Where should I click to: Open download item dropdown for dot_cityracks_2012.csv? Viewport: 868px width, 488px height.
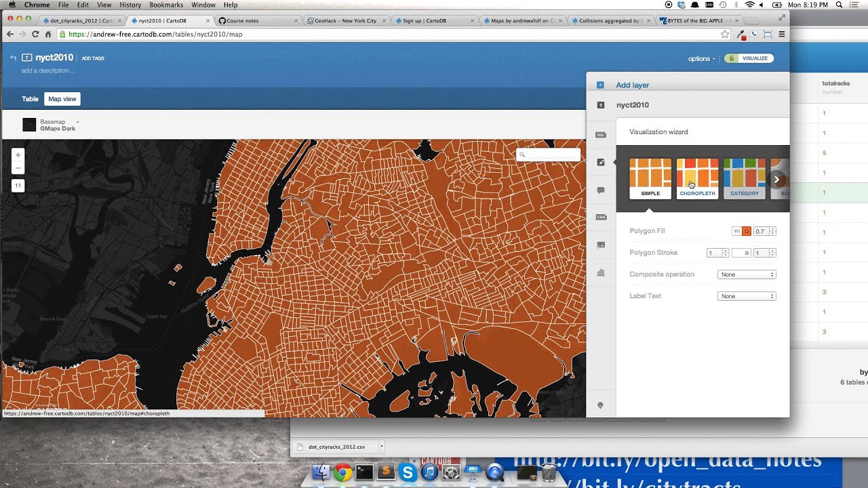pos(381,447)
